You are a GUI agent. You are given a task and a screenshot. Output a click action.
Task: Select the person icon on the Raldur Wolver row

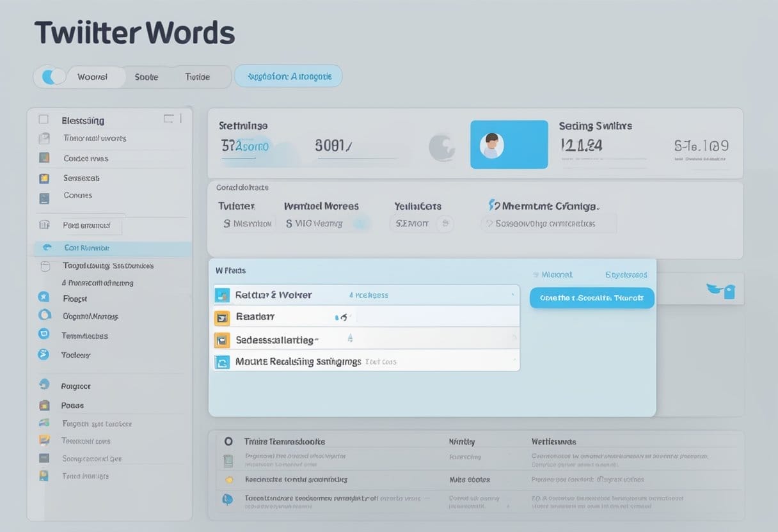(223, 295)
